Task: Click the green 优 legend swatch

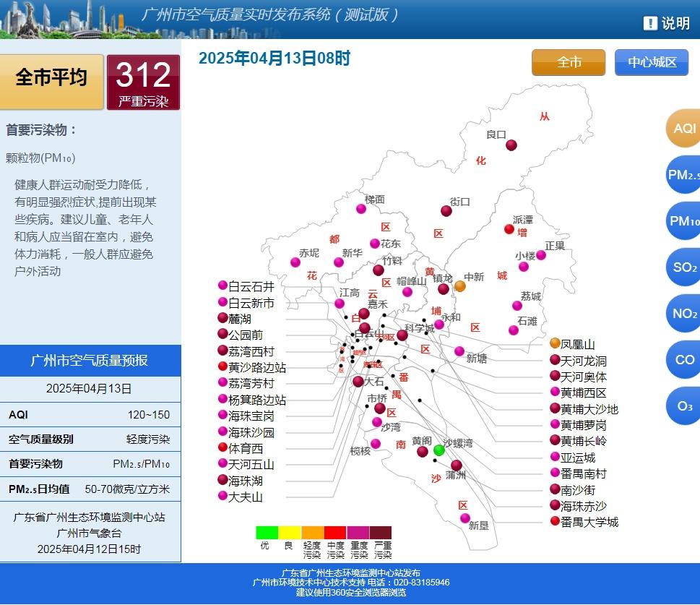Action: (267, 533)
